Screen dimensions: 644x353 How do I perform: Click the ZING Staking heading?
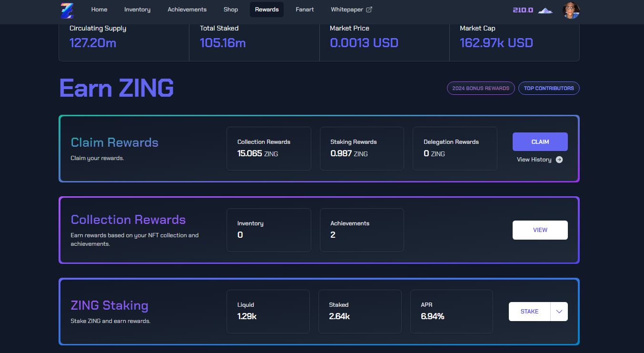pos(109,305)
